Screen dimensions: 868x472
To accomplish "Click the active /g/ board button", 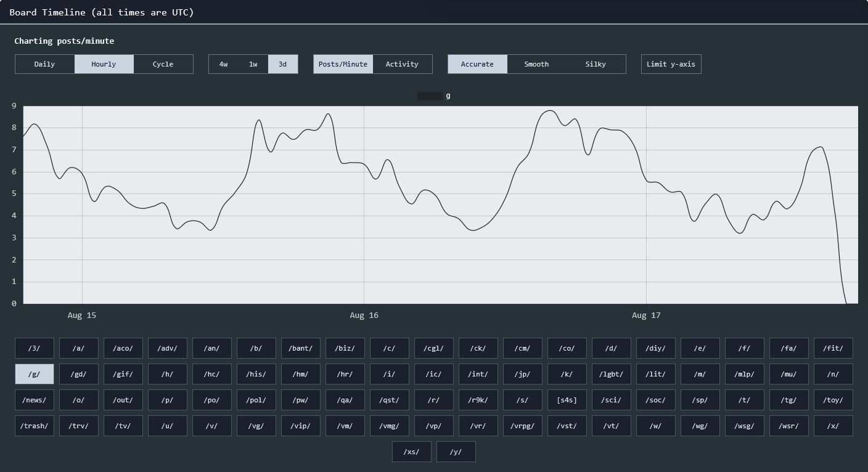I will point(35,374).
